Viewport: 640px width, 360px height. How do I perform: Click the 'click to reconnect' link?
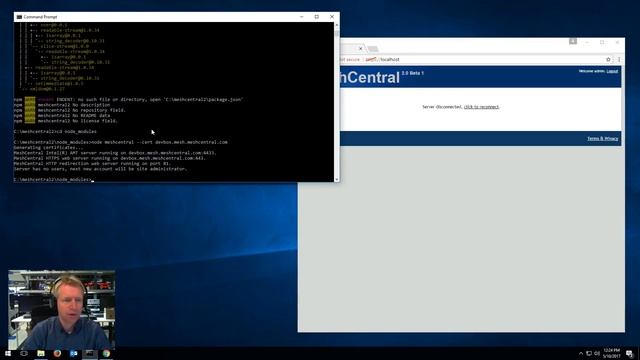click(481, 107)
